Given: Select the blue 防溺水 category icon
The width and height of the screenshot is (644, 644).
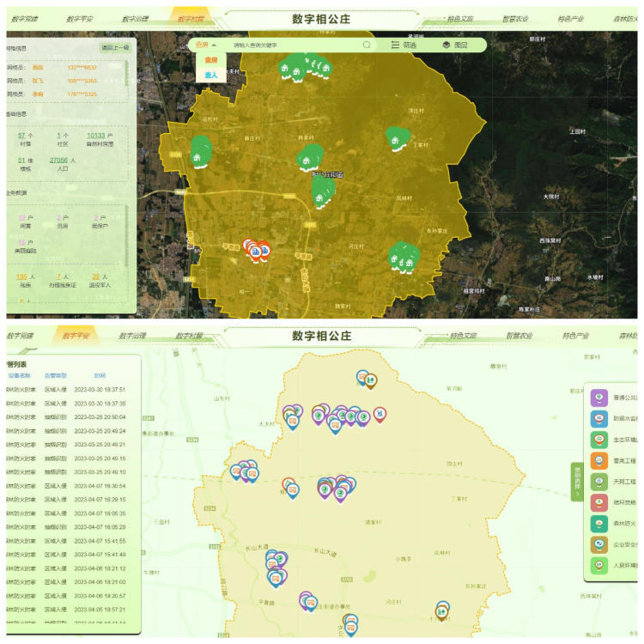Looking at the screenshot, I should pyautogui.click(x=598, y=418).
